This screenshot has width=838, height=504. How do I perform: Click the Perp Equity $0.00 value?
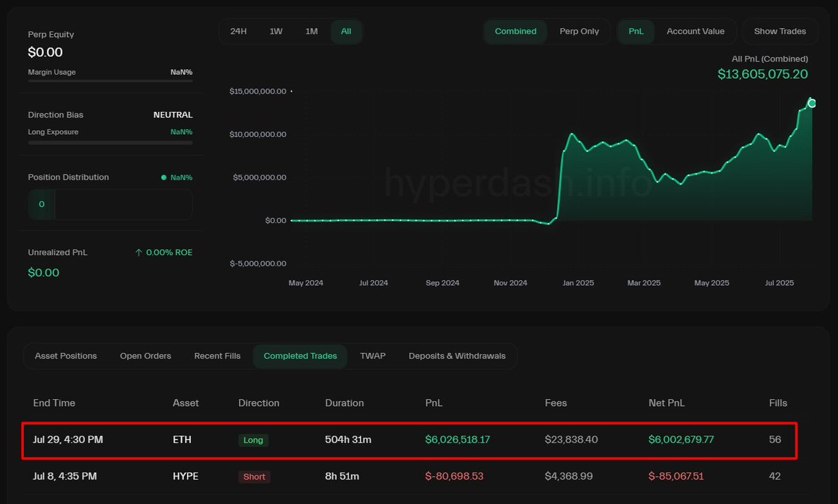click(x=45, y=52)
